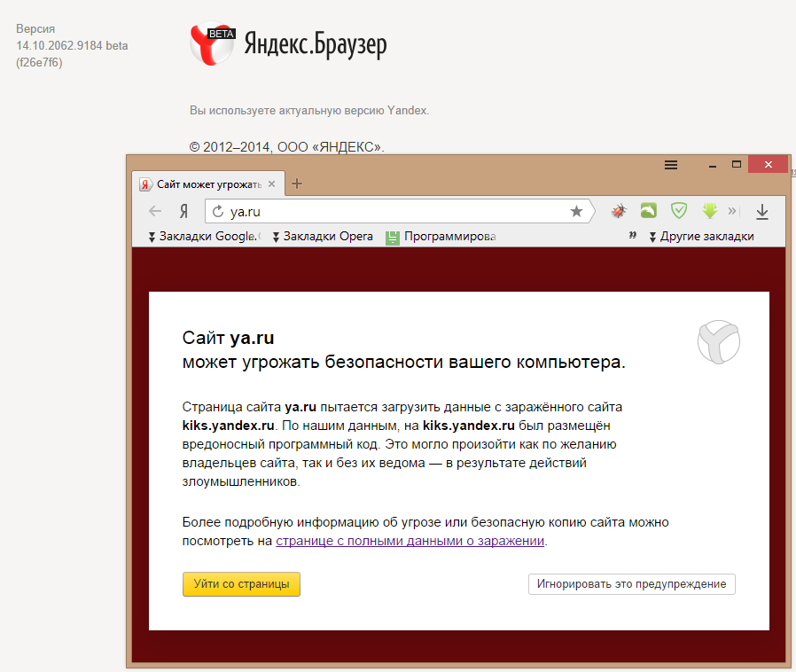Open the green down-arrow extension icon

[710, 211]
